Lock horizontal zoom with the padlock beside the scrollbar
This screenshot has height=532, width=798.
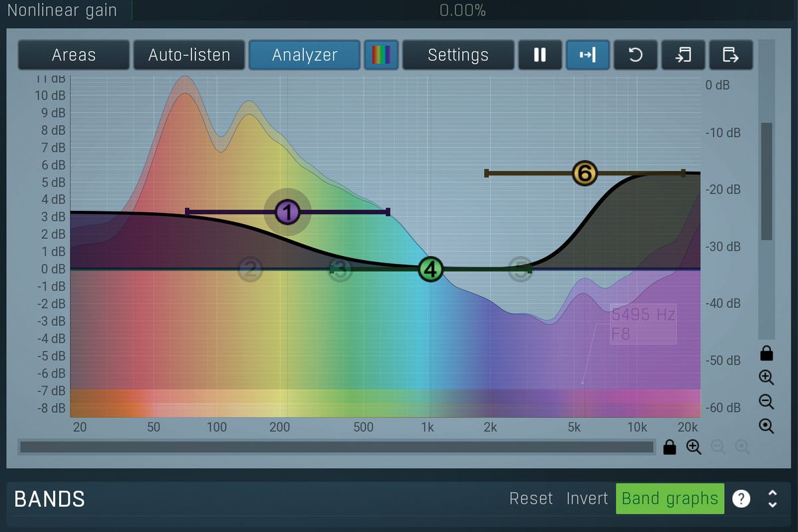point(670,447)
